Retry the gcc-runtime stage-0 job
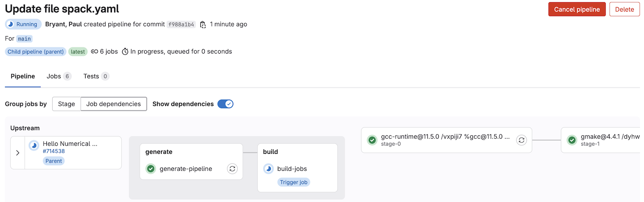This screenshot has width=644, height=202. (x=521, y=140)
